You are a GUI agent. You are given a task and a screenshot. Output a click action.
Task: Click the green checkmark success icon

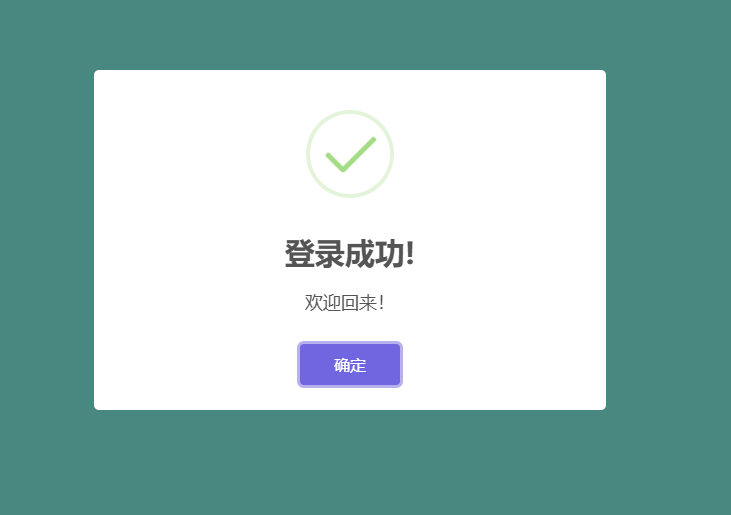click(x=351, y=155)
